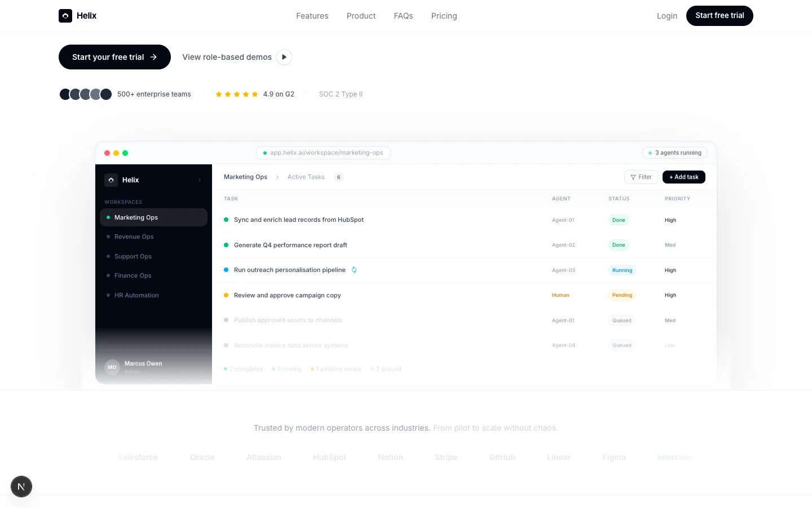812x508 pixels.
Task: Click the Notion logo in trusted brands
Action: coord(390,457)
